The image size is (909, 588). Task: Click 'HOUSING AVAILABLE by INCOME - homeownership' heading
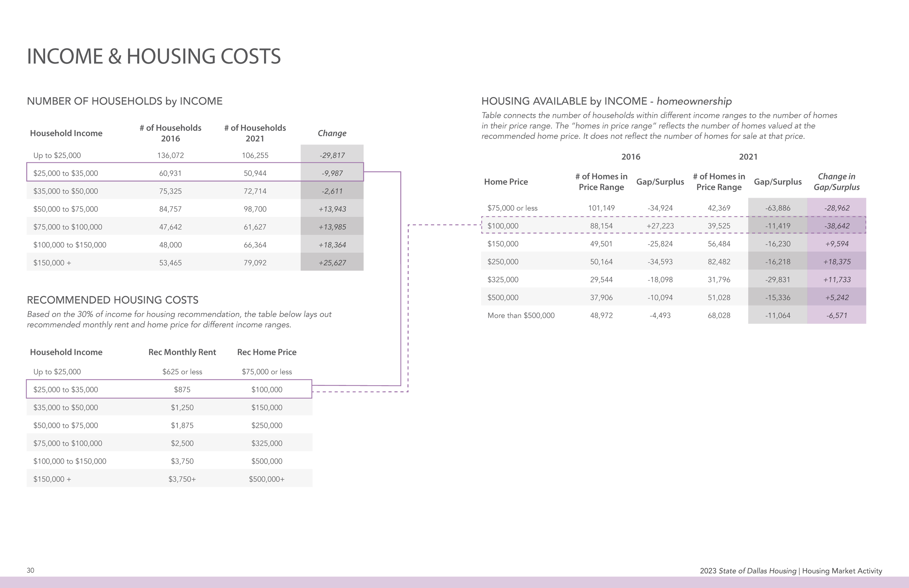pos(606,101)
